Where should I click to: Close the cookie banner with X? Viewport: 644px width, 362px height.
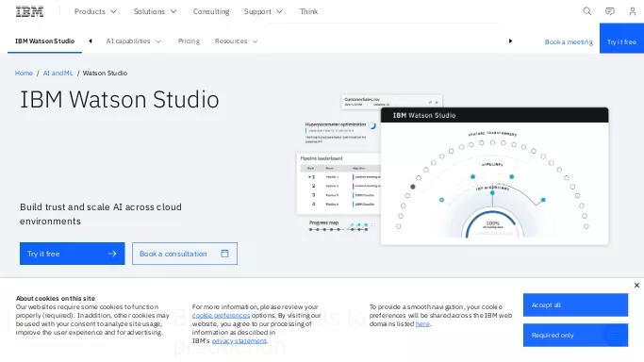pyautogui.click(x=636, y=285)
